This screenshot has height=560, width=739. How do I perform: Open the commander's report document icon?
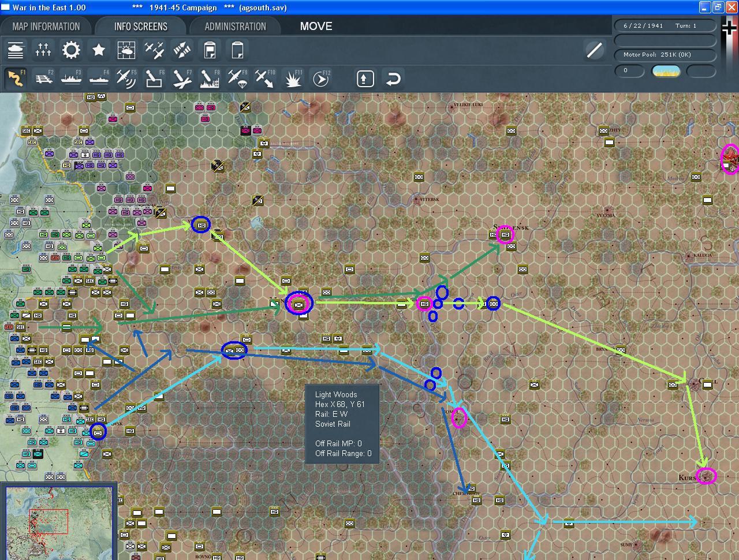pyautogui.click(x=210, y=50)
